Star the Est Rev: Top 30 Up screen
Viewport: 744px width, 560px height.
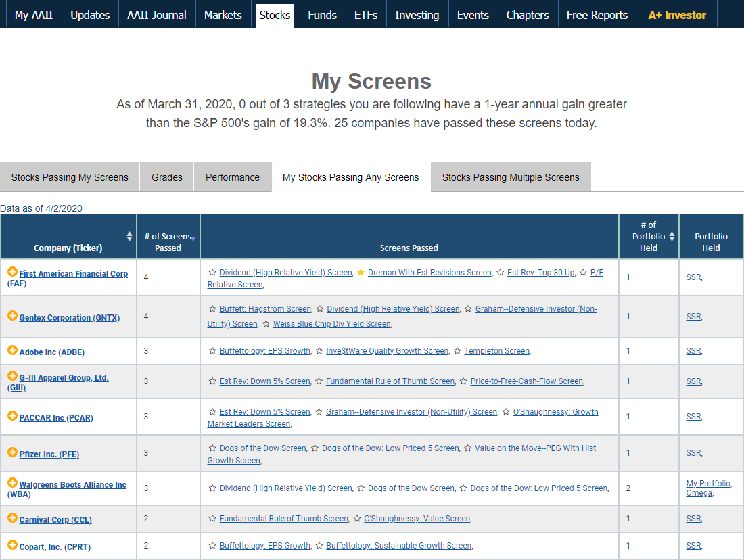(x=500, y=273)
